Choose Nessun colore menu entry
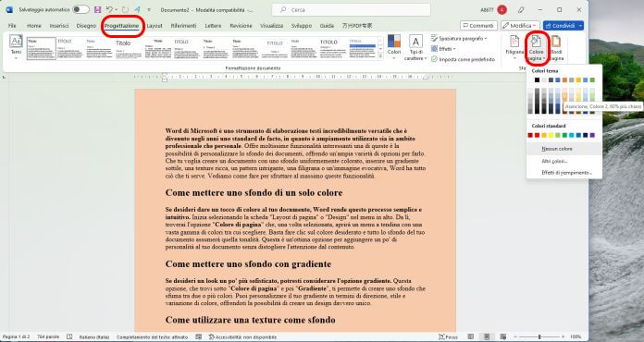Image resolution: width=644 pixels, height=342 pixels. click(564, 149)
